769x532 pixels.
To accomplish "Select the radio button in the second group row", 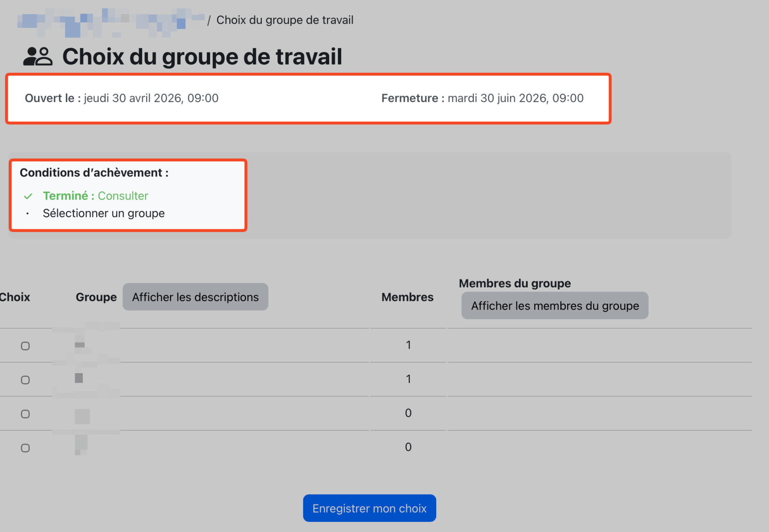I will click(x=26, y=380).
